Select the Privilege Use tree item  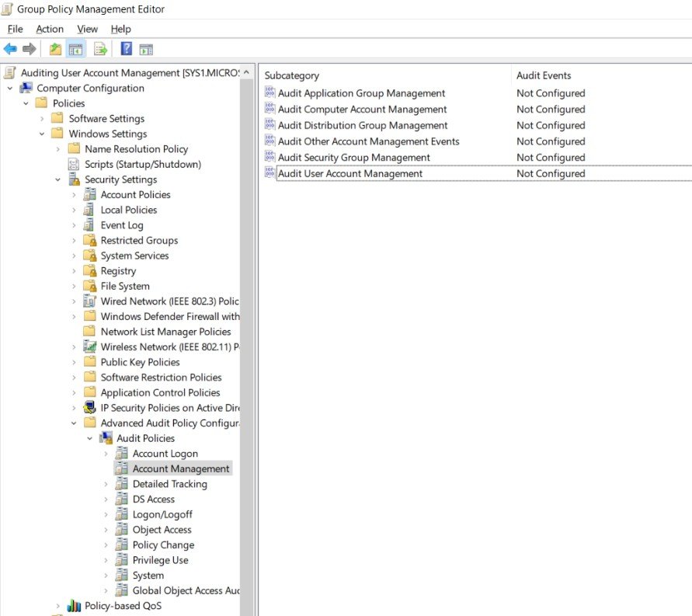coord(160,560)
